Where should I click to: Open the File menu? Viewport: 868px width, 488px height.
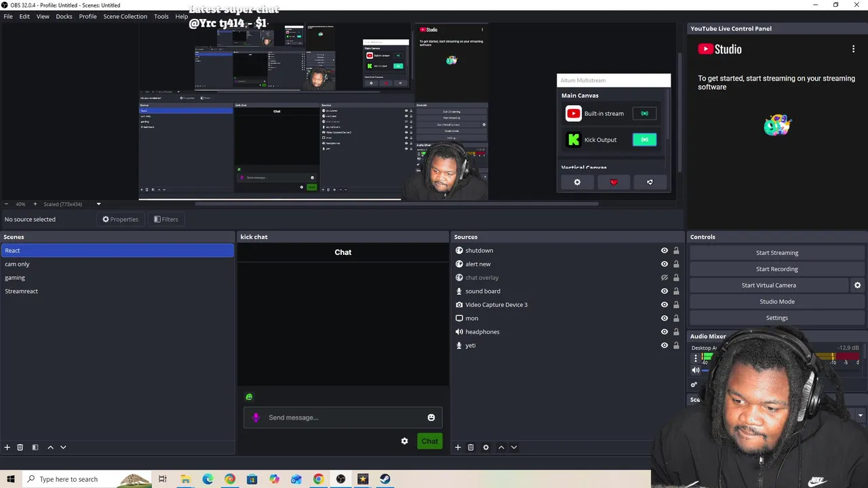point(8,16)
